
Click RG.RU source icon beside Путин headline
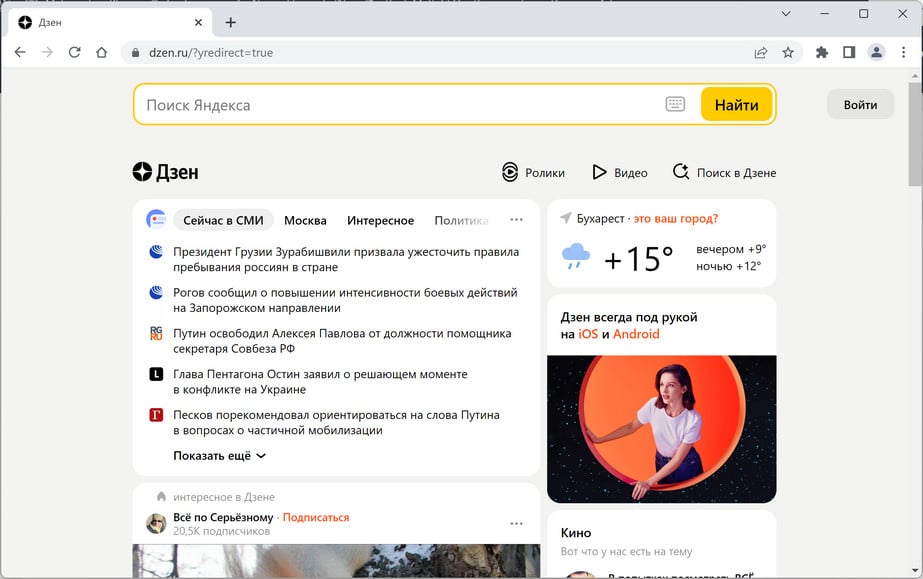click(156, 333)
